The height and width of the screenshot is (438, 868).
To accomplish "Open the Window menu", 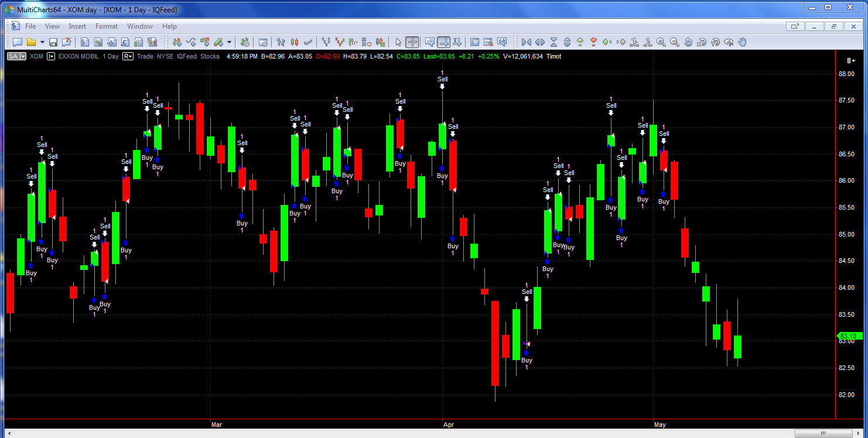I will tap(140, 26).
